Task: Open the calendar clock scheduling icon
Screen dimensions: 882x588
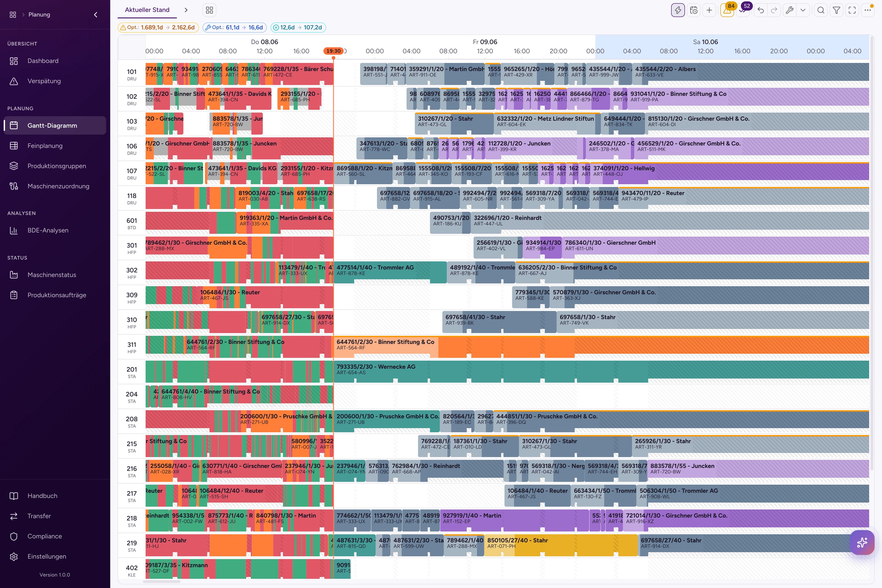Action: coord(693,10)
